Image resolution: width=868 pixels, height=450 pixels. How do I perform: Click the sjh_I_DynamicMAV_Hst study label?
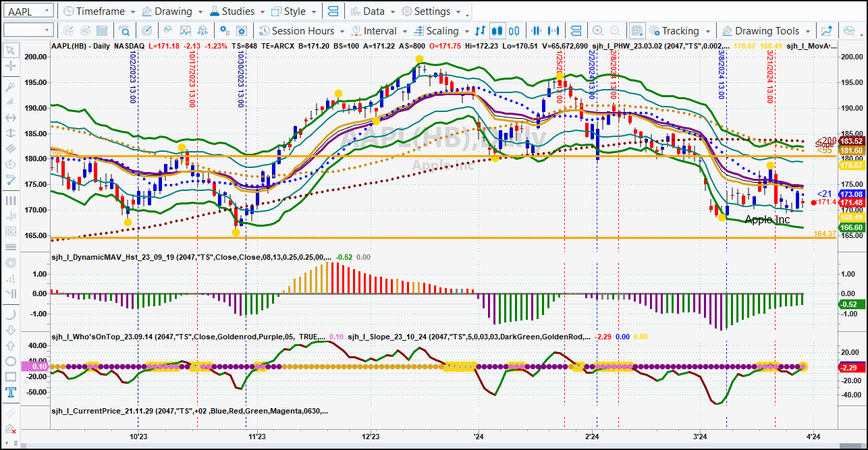tap(191, 257)
